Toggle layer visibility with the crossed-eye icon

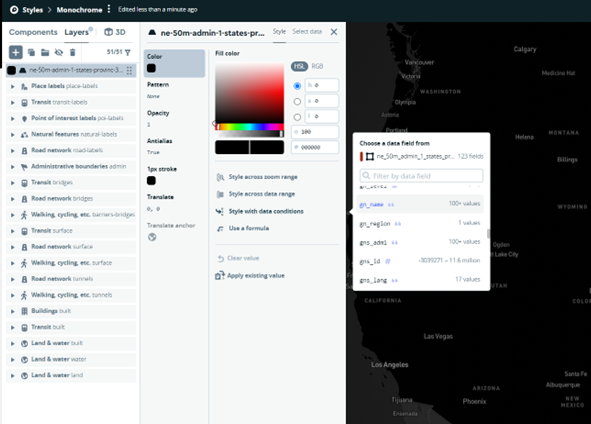click(59, 52)
